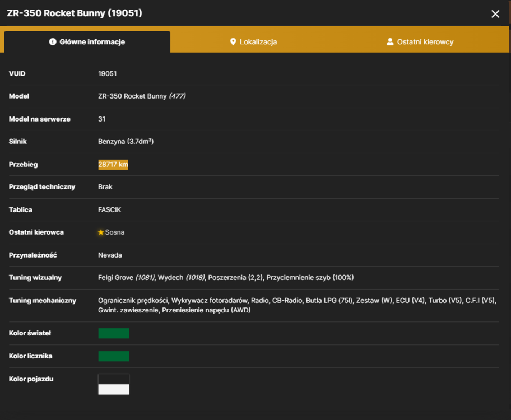Click the white half of Kolor pojazdu swatch
Screen dimensions: 511x420
113,389
